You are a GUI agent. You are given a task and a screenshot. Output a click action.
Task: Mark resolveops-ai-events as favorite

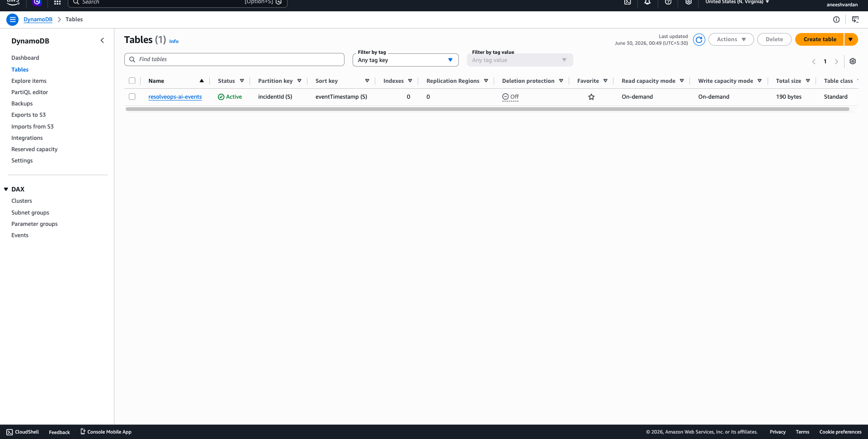[591, 97]
